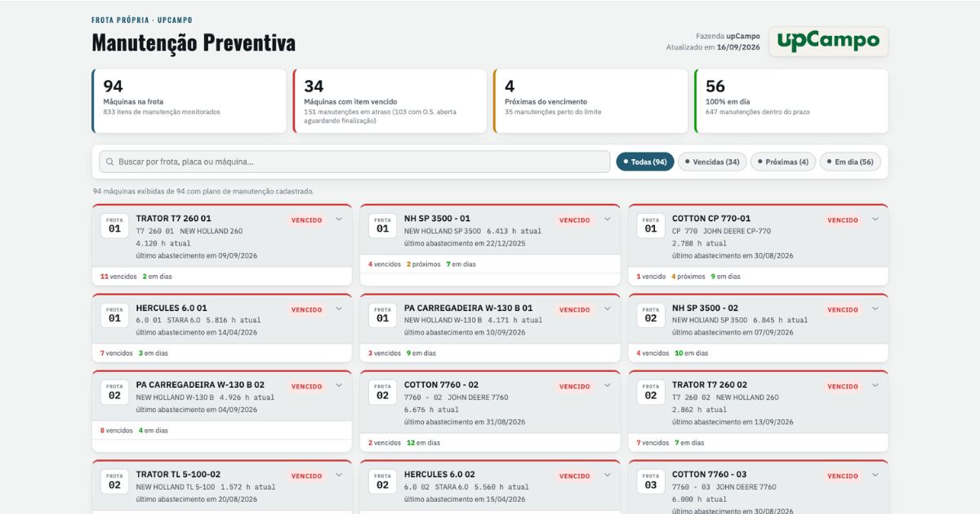Expand the HERCULES 6.0 02 card chevron
The image size is (980, 514).
pos(607,475)
